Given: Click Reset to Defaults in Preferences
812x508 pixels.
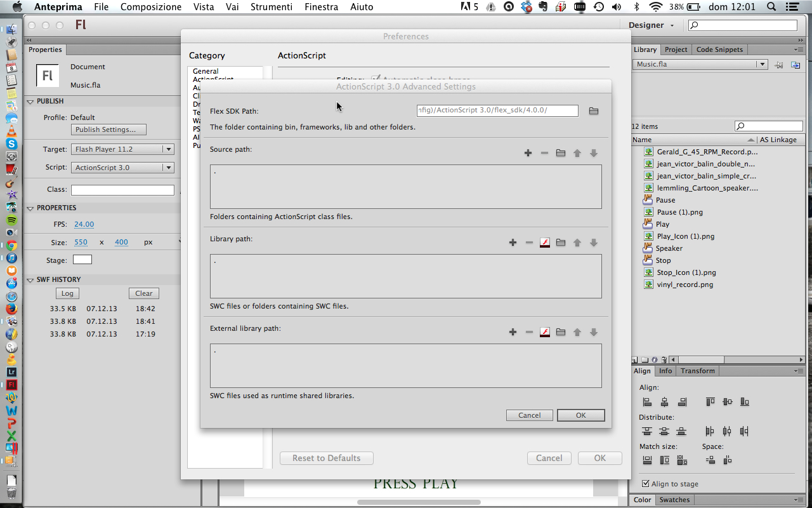Looking at the screenshot, I should (x=327, y=458).
